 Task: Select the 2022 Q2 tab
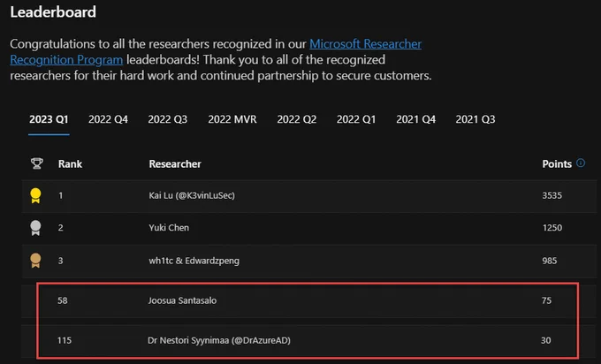coord(297,119)
